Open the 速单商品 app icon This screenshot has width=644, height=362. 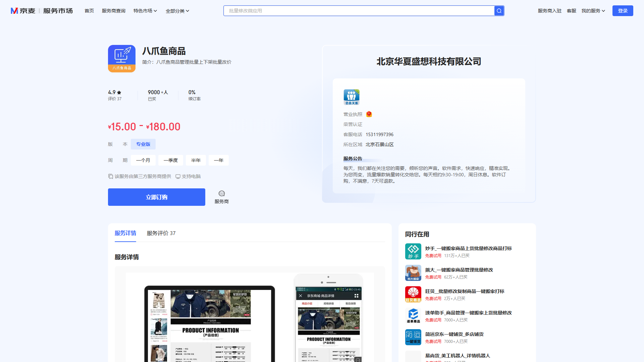(413, 316)
